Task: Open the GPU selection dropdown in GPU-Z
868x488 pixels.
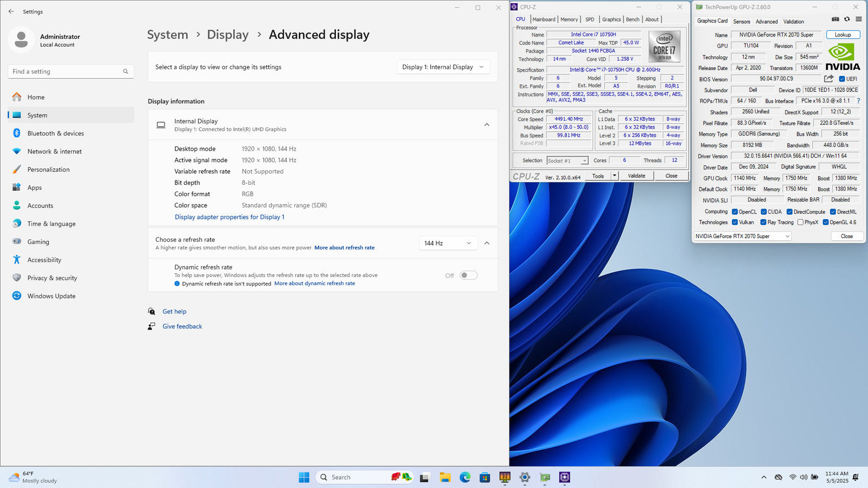Action: (742, 236)
